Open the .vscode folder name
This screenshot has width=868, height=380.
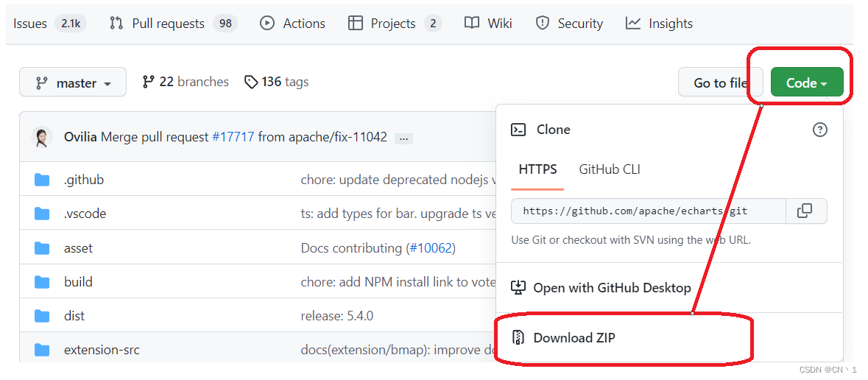click(x=85, y=214)
